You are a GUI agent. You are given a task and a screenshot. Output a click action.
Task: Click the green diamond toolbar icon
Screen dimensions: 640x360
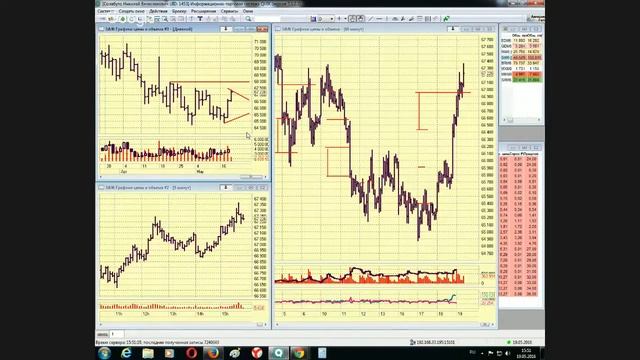pyautogui.click(x=122, y=19)
